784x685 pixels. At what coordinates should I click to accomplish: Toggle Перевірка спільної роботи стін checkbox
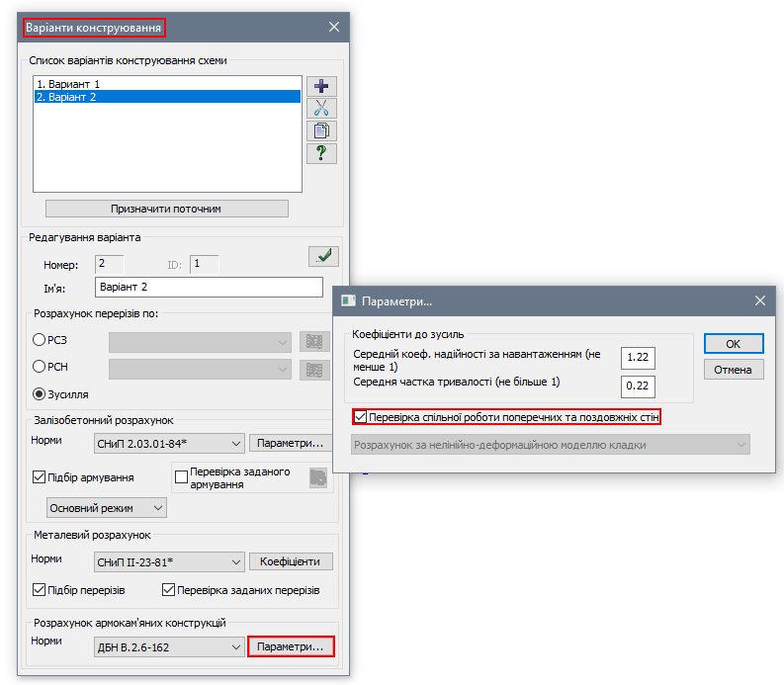pos(361,417)
